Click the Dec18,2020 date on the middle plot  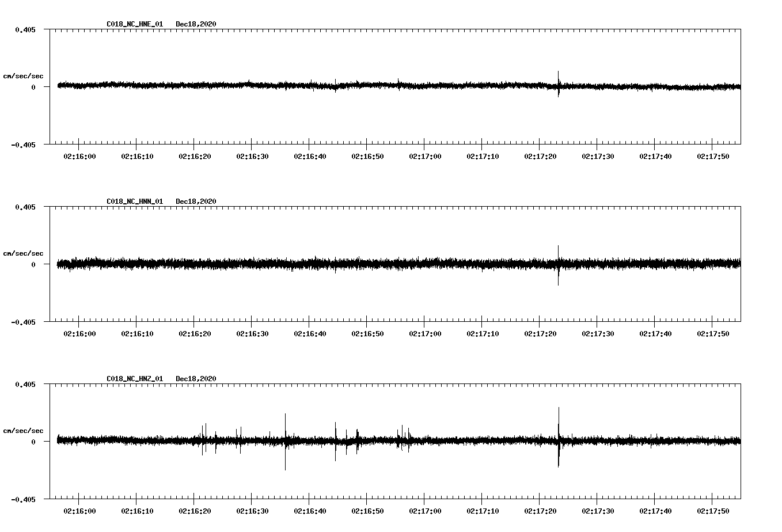196,202
